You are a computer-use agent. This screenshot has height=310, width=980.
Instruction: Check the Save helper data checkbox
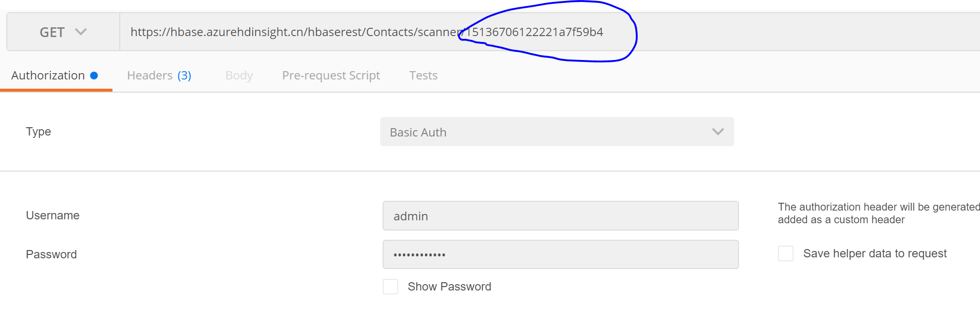(x=785, y=253)
